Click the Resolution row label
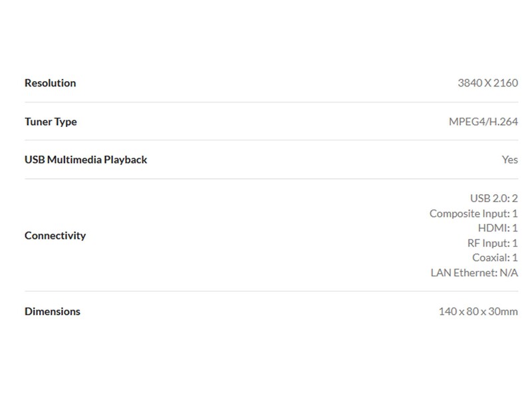The image size is (532, 399). [x=50, y=83]
